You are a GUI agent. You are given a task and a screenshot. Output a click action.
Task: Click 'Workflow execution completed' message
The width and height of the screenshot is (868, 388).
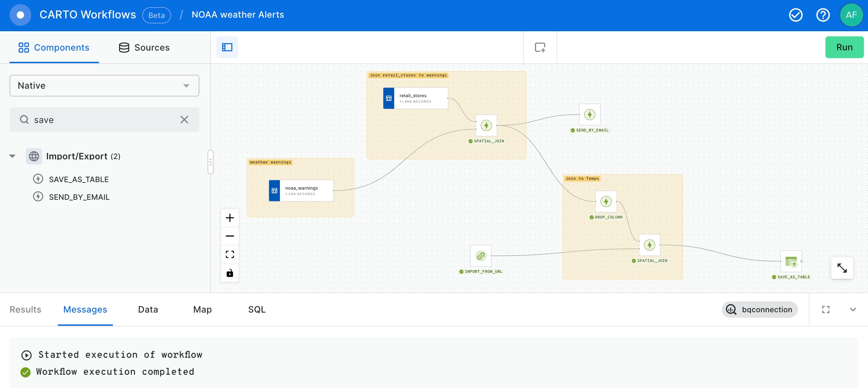click(115, 372)
